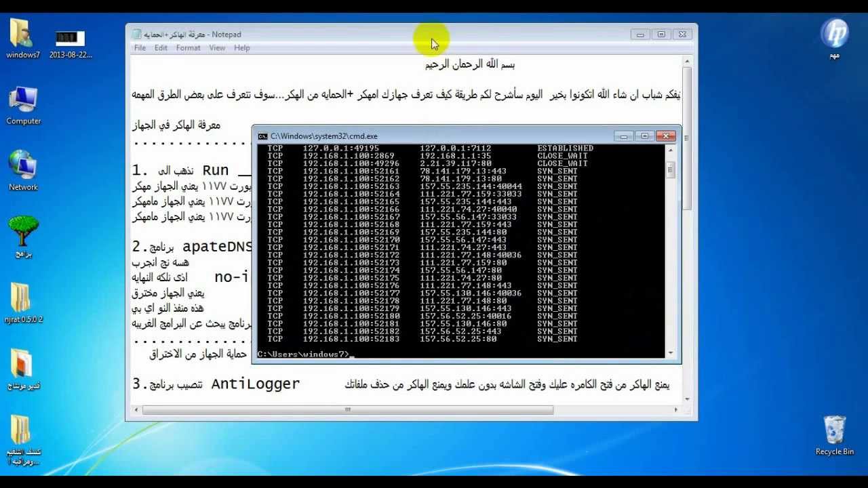This screenshot has width=868, height=488.
Task: Click the cmd.exe title bar system icon
Action: click(x=262, y=136)
